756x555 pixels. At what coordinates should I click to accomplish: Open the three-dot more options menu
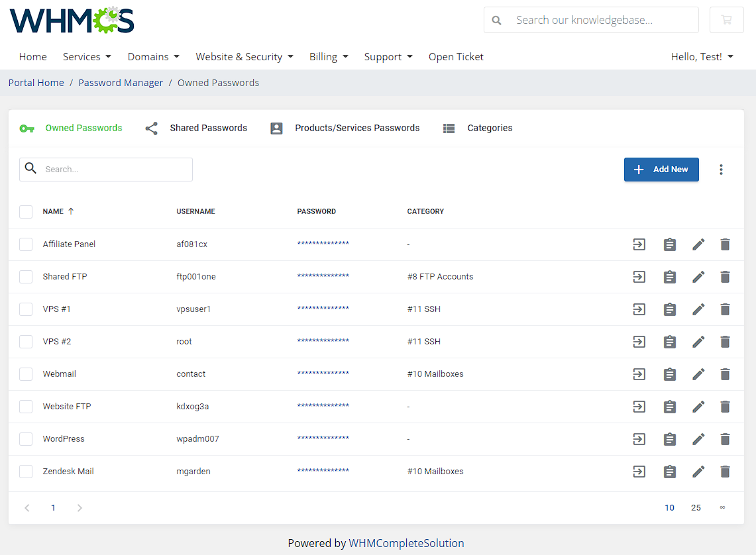pos(722,170)
